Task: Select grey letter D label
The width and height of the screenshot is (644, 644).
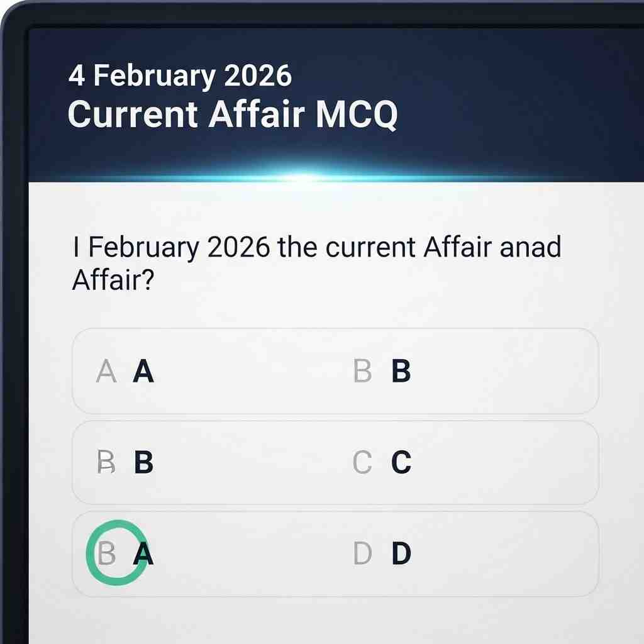Action: coord(363,554)
